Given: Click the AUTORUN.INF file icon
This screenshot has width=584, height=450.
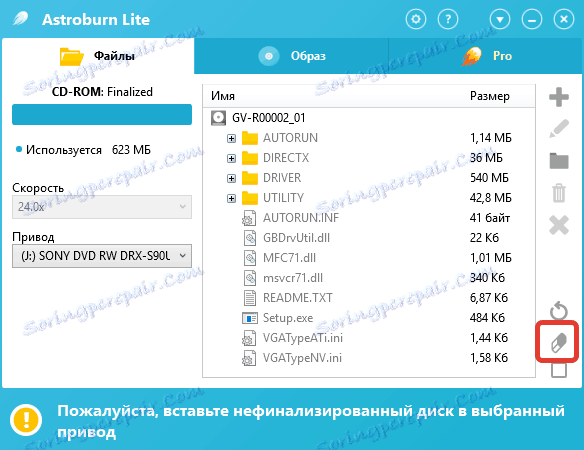Looking at the screenshot, I should click(x=249, y=218).
